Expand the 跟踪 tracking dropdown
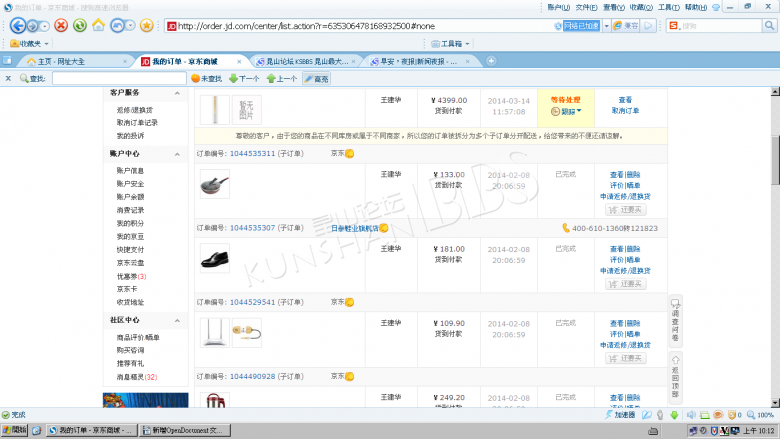Image resolution: width=780 pixels, height=439 pixels. [x=567, y=111]
